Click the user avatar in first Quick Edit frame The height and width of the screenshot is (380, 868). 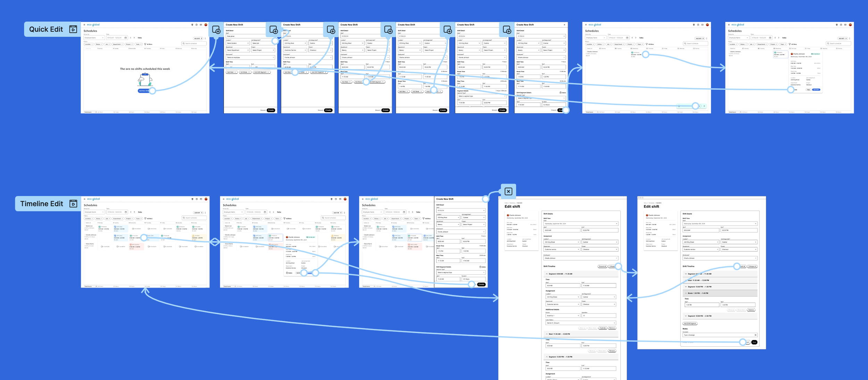206,25
